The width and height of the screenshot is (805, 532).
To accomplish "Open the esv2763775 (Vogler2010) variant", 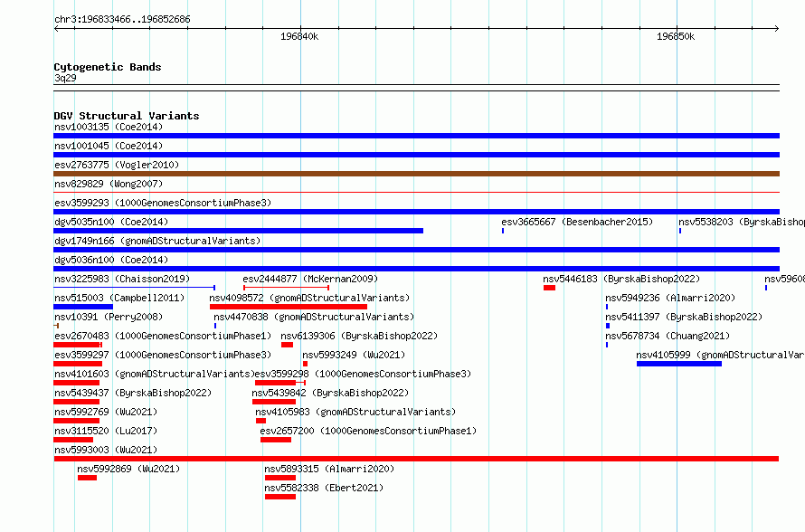I will click(117, 165).
